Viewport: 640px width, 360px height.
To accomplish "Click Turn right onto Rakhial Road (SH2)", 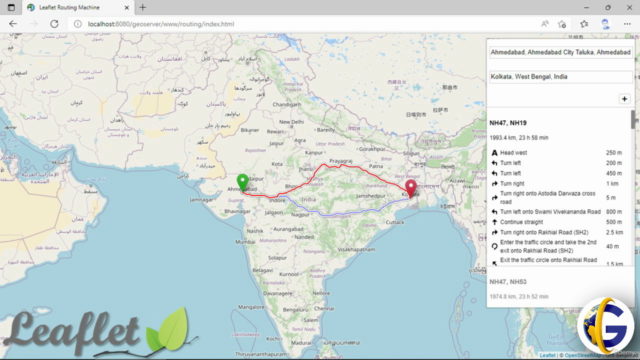I will [x=557, y=232].
